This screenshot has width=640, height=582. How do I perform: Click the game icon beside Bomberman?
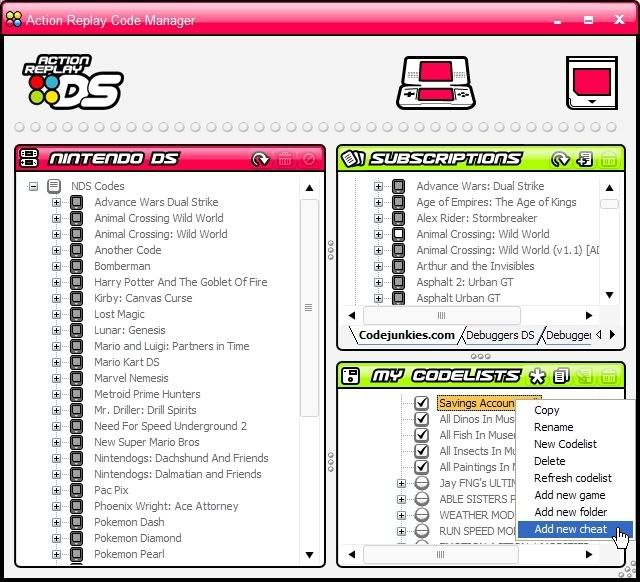coord(76,266)
